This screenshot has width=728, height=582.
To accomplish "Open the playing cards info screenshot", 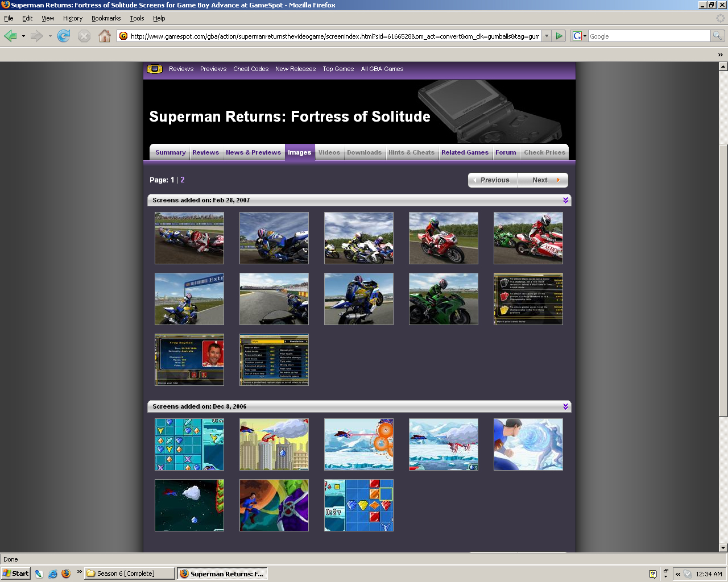I will (x=528, y=299).
